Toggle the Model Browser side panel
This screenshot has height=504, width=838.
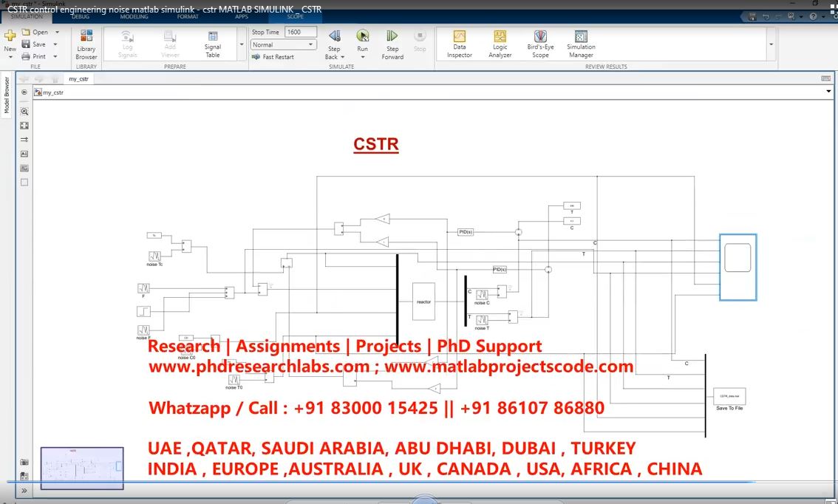pos(7,97)
